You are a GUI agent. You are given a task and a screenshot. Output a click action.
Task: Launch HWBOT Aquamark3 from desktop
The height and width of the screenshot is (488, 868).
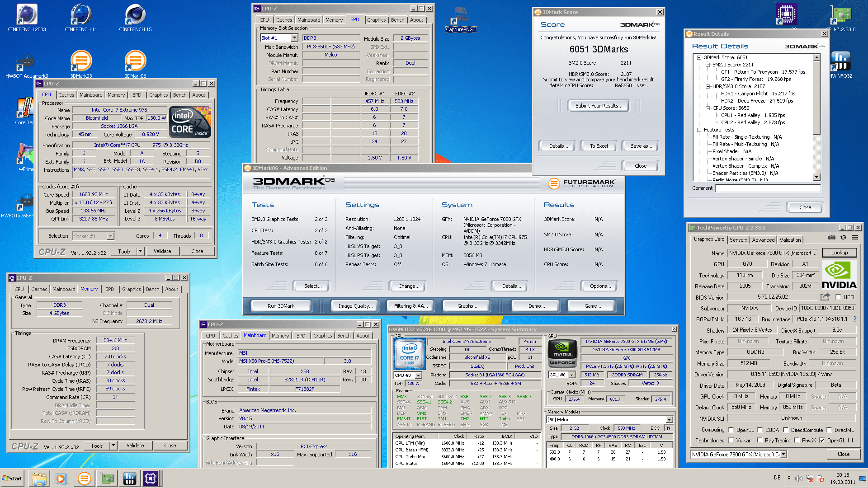[27, 64]
